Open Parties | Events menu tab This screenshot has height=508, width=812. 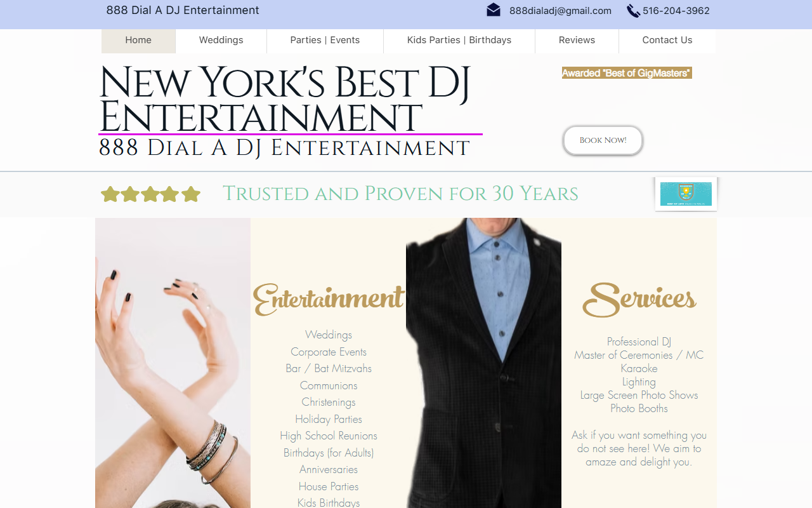(x=325, y=40)
